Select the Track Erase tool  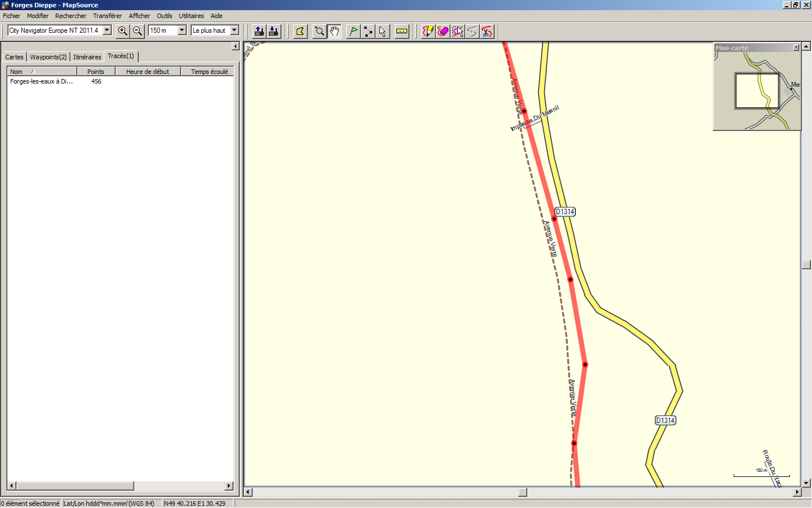pos(443,31)
